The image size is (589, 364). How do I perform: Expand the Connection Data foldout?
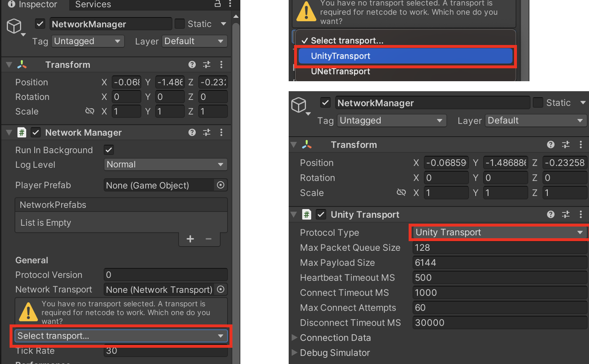click(x=294, y=337)
